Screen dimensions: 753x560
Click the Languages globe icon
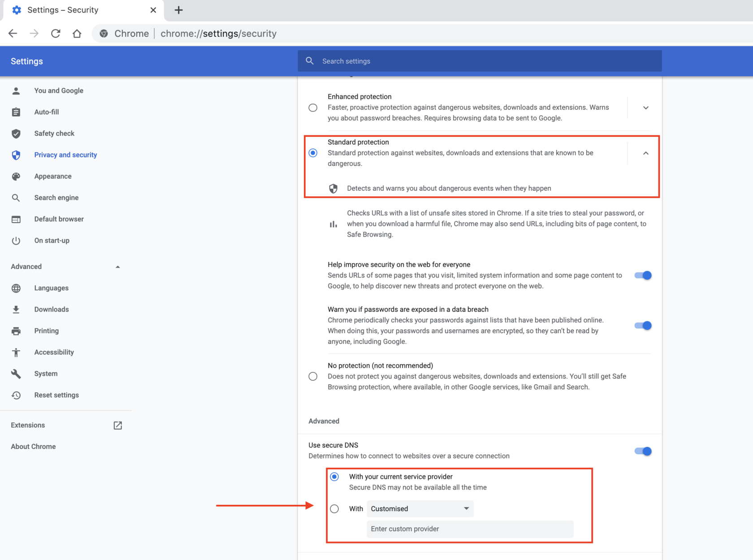16,288
